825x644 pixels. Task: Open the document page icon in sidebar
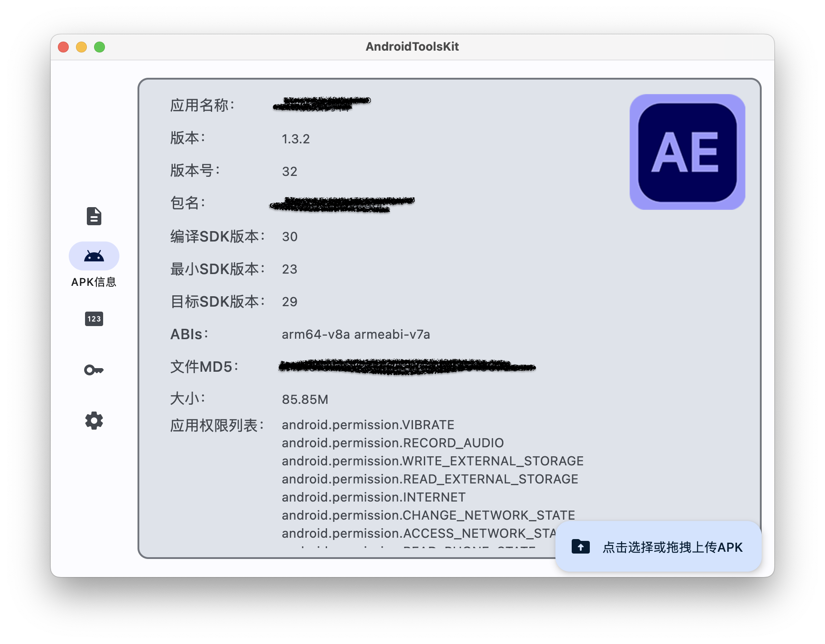[x=94, y=216]
